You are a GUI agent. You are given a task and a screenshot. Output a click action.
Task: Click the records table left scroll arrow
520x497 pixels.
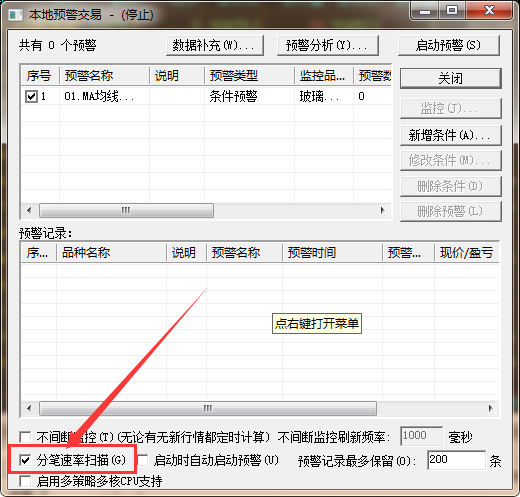(x=29, y=408)
